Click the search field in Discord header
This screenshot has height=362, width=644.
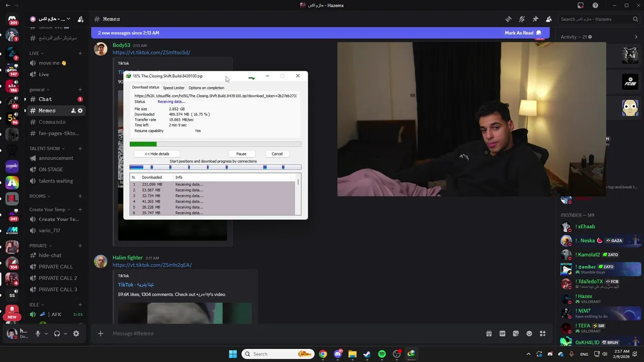click(x=599, y=19)
